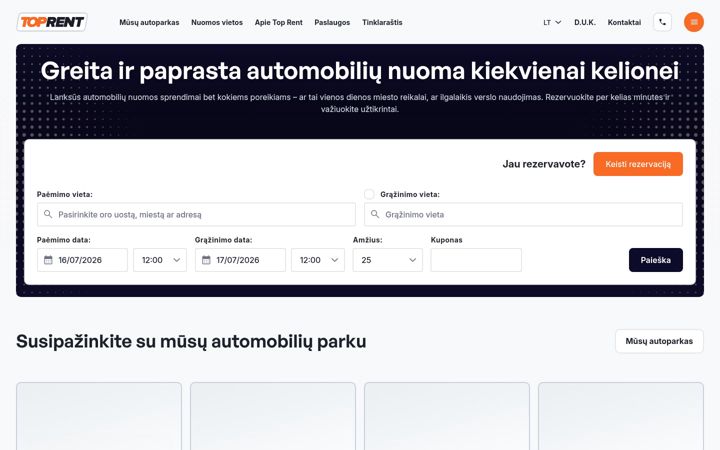Open pickup date field 16/07/2026
Viewport: 720px width, 450px height.
(82, 260)
